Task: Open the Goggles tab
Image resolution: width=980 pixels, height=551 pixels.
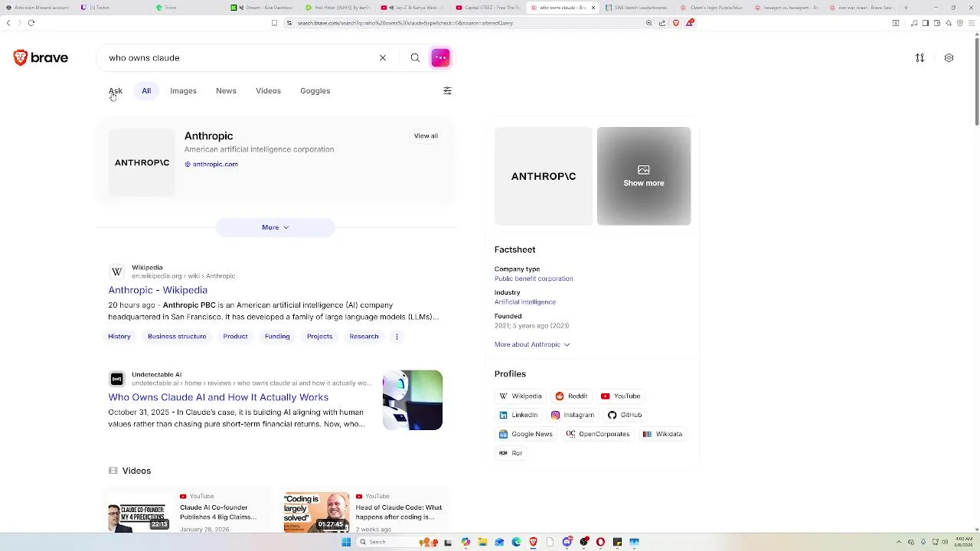Action: (315, 90)
